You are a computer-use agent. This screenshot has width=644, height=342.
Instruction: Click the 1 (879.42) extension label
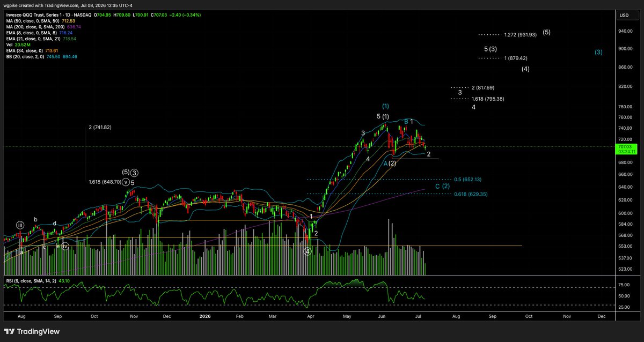(x=516, y=58)
